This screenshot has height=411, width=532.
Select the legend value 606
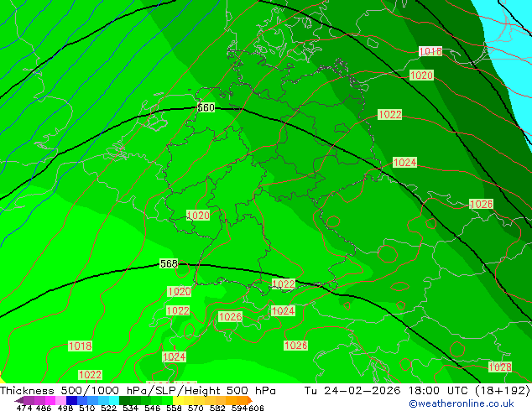click(x=256, y=408)
